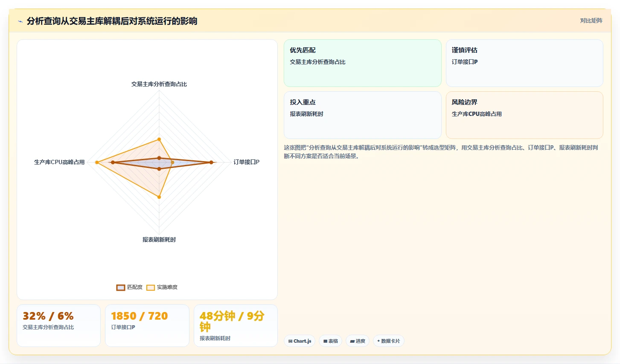This screenshot has width=620, height=364.
Task: Toggle the 匹配度 legend label
Action: (x=135, y=287)
